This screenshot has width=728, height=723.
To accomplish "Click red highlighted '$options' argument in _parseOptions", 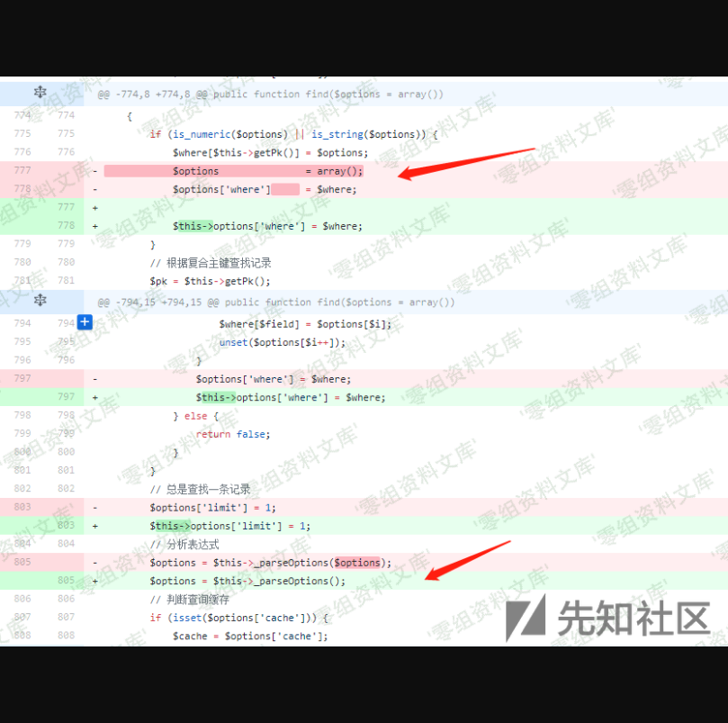I will [358, 563].
